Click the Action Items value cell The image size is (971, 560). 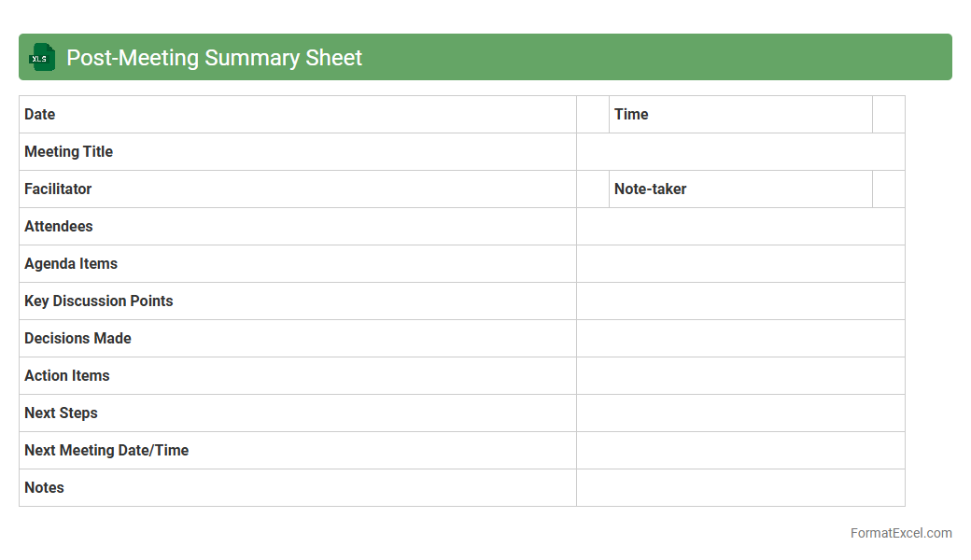coord(740,376)
